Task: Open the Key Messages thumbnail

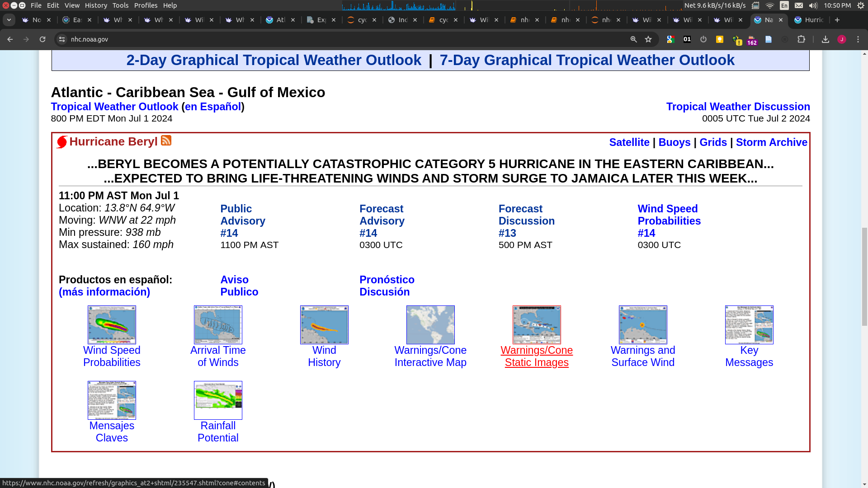Action: (749, 325)
